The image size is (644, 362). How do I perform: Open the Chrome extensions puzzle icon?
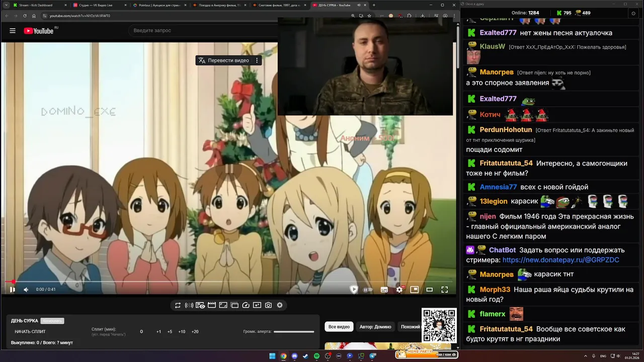409,16
